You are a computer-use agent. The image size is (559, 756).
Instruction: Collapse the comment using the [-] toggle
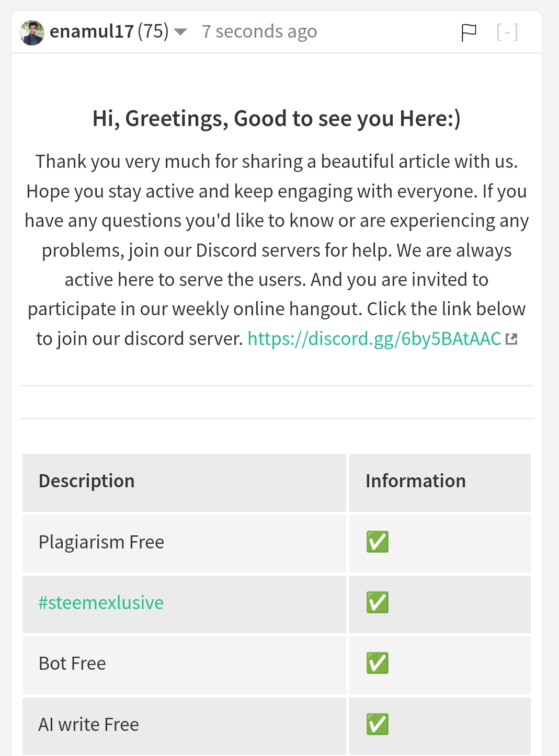click(x=507, y=32)
